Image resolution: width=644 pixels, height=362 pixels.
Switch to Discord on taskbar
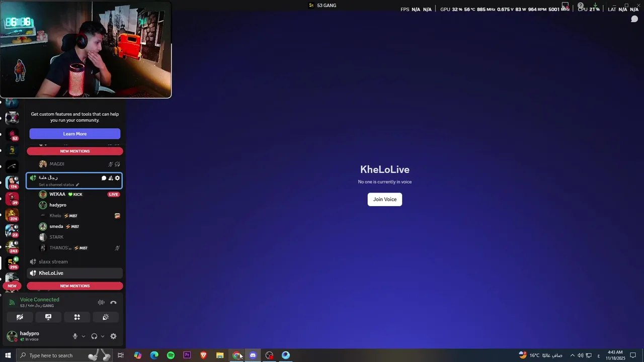[253, 355]
